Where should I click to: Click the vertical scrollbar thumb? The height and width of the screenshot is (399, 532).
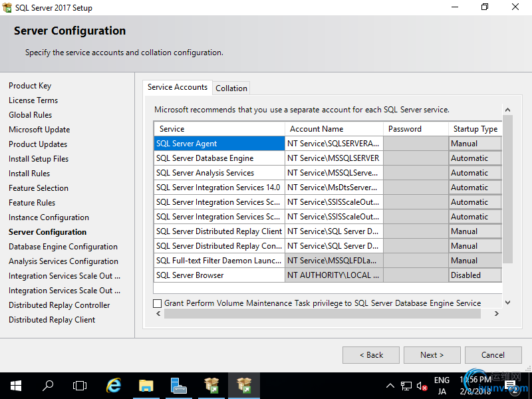click(507, 189)
